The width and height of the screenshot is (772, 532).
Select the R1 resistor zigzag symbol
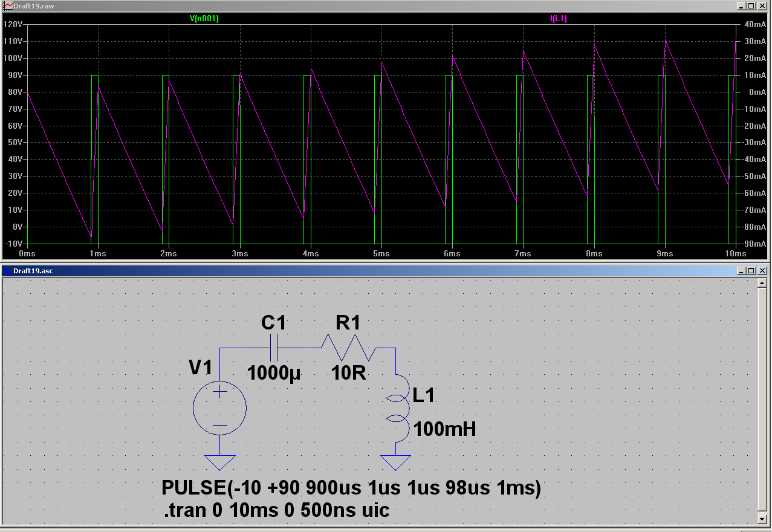[x=348, y=348]
